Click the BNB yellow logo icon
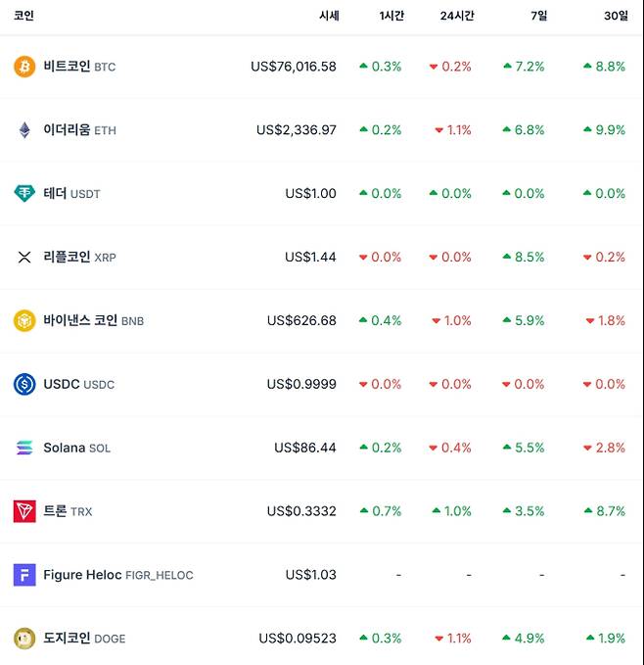644x665 pixels. (24, 320)
